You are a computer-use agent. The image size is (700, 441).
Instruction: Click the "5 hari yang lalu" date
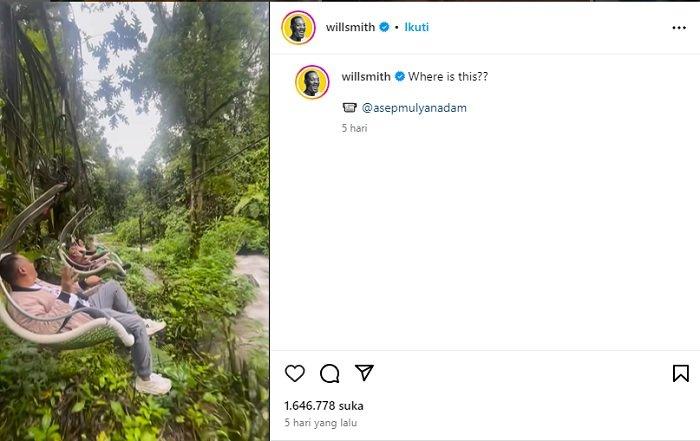point(322,423)
